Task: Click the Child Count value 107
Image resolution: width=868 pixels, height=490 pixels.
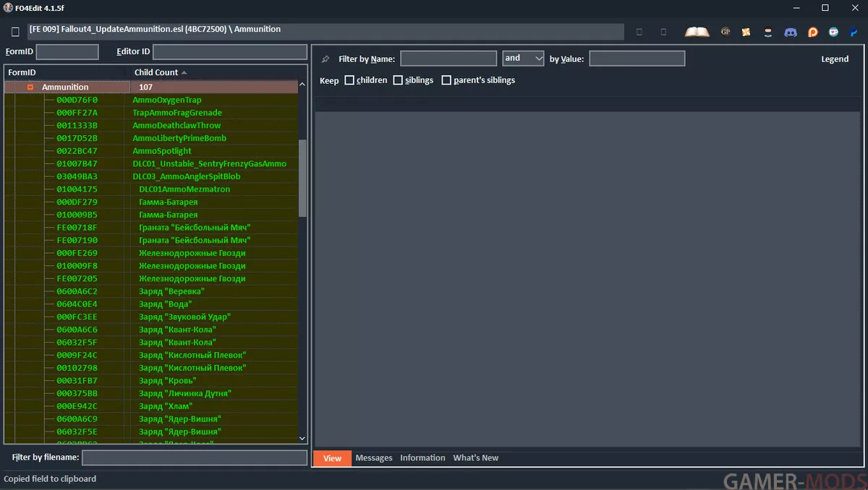Action: coord(145,87)
